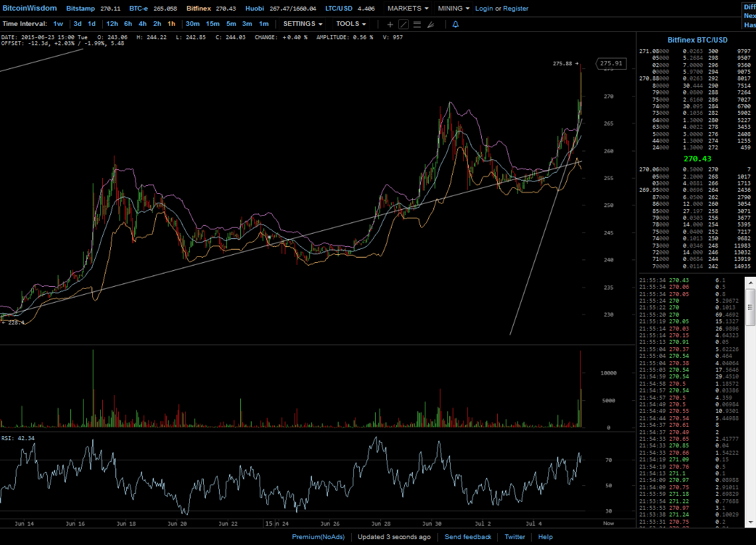Set time interval to 1h

point(171,24)
